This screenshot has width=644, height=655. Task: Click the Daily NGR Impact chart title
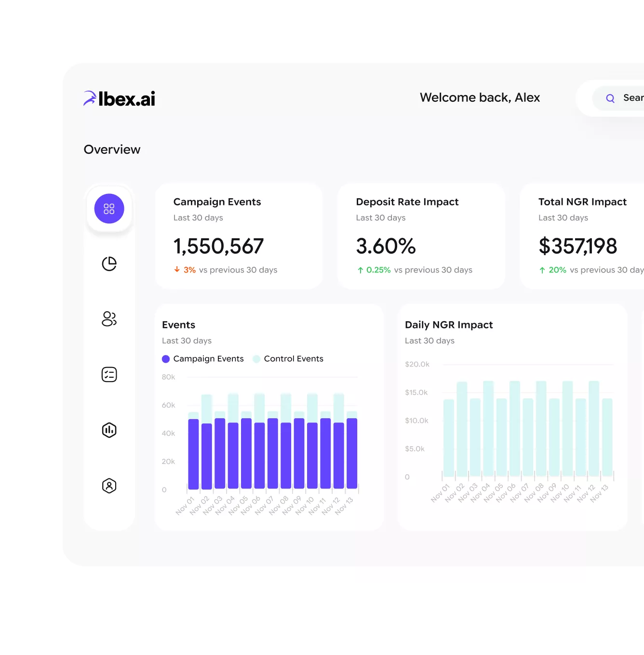(x=449, y=325)
